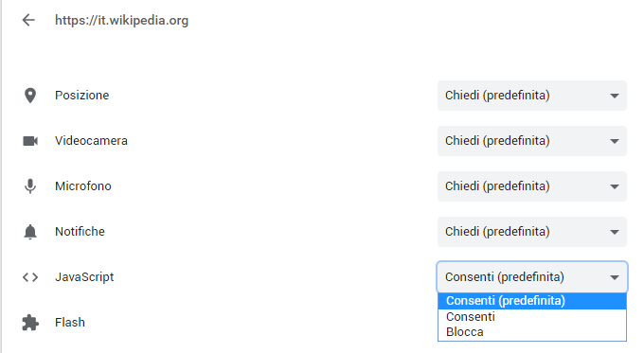Collapse the open JavaScript dropdown box
Screen dimensions: 644x353
[x=532, y=277]
